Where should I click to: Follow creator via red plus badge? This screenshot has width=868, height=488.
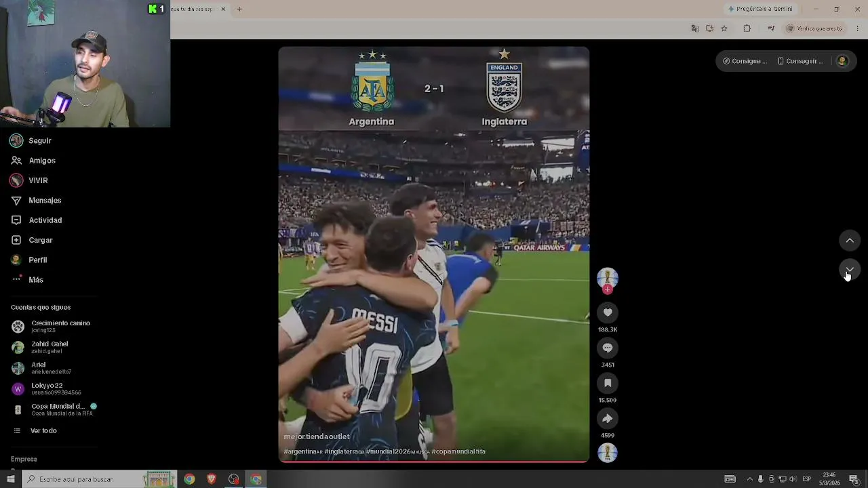pyautogui.click(x=608, y=289)
